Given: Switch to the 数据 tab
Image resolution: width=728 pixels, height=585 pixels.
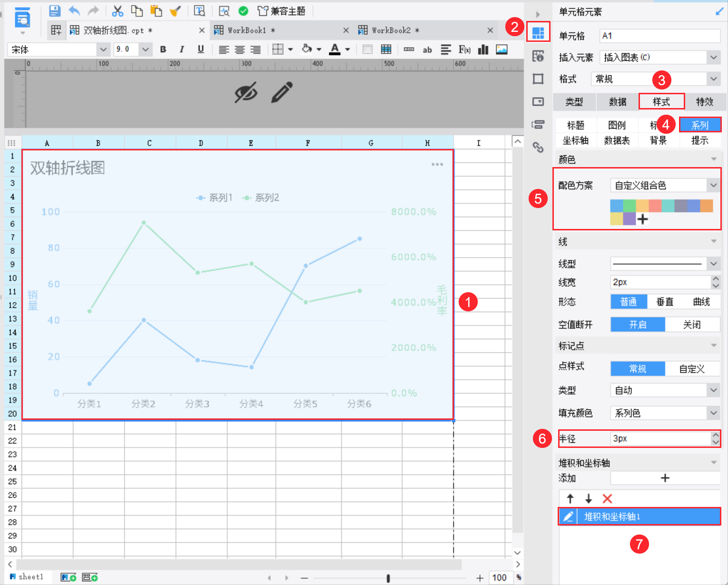Looking at the screenshot, I should 618,102.
